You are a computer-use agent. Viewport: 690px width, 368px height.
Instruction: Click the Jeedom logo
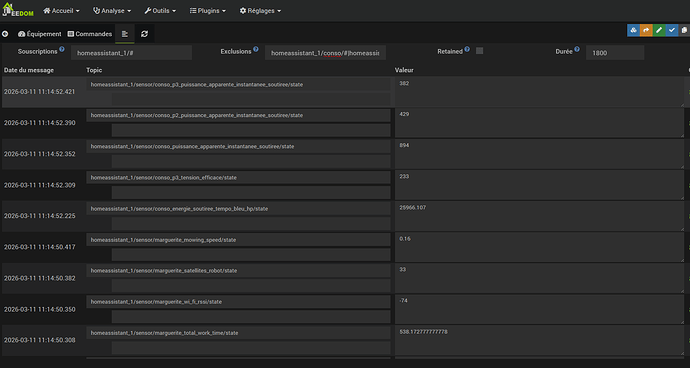[x=18, y=10]
